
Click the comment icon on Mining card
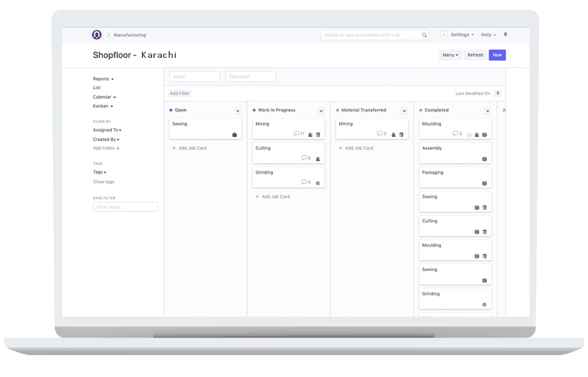coord(379,133)
